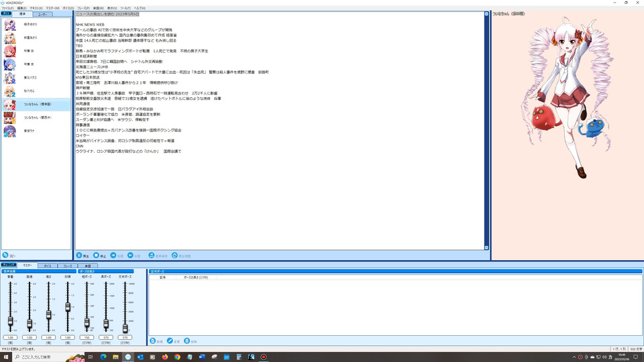Click the 削除 delete pause symbol icon

click(187, 341)
